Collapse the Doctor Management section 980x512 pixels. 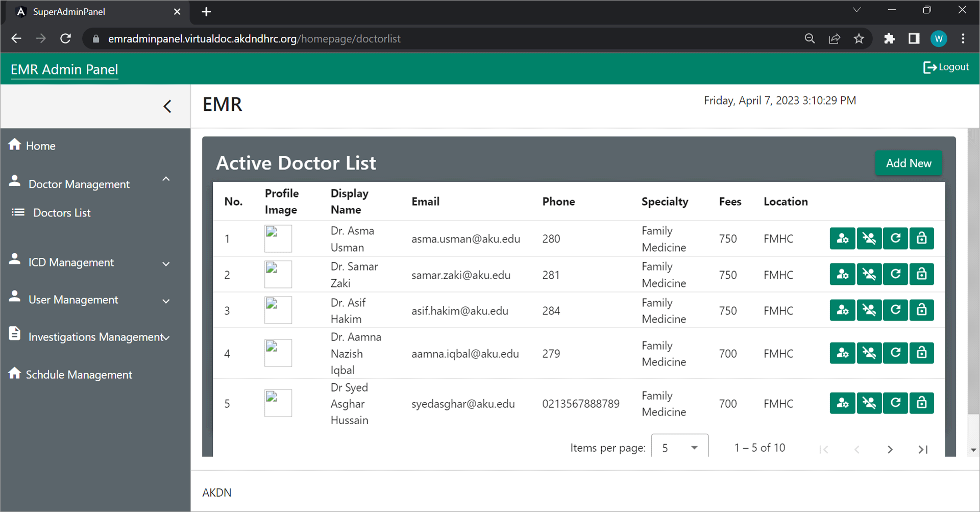(x=166, y=179)
